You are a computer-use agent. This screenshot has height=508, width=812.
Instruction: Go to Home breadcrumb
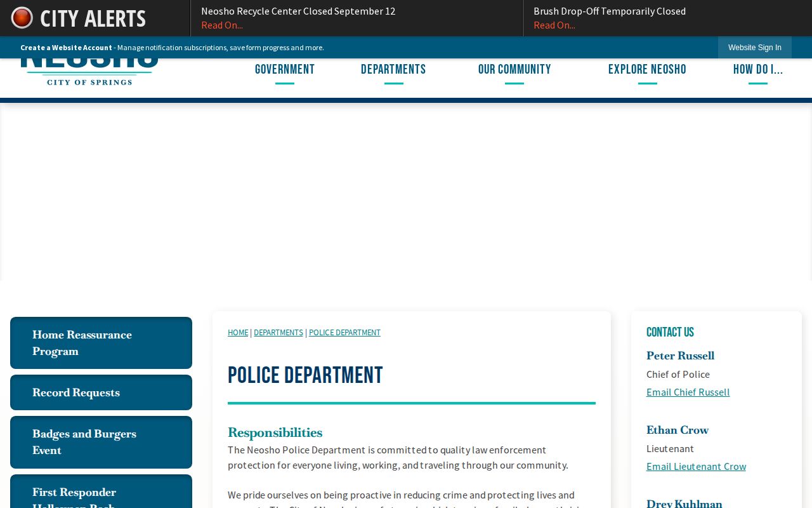click(x=238, y=333)
